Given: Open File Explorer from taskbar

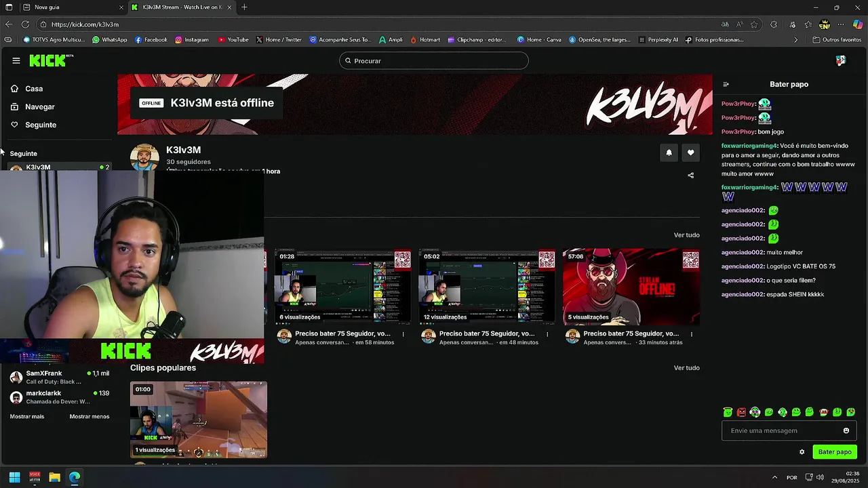Looking at the screenshot, I should 54,477.
